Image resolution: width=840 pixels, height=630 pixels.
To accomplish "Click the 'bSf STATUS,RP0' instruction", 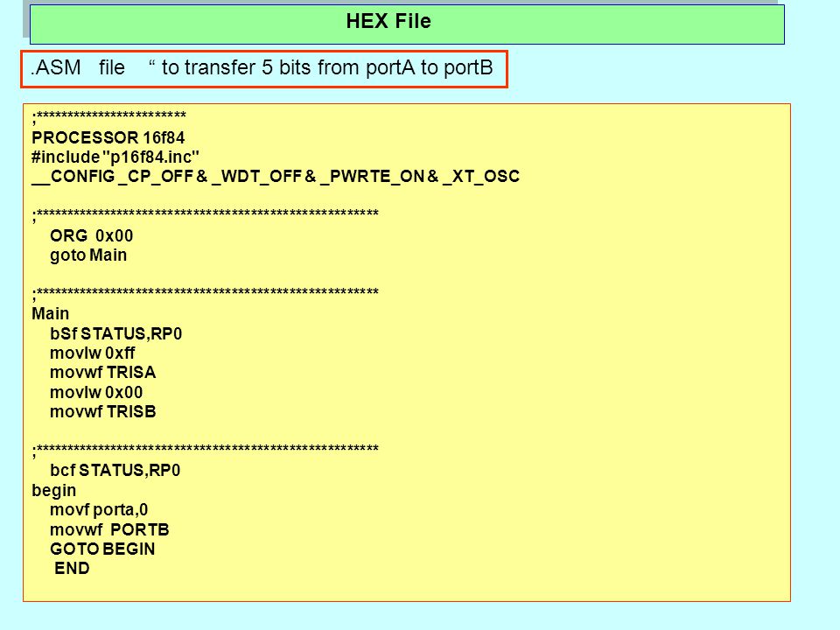I will (x=115, y=333).
